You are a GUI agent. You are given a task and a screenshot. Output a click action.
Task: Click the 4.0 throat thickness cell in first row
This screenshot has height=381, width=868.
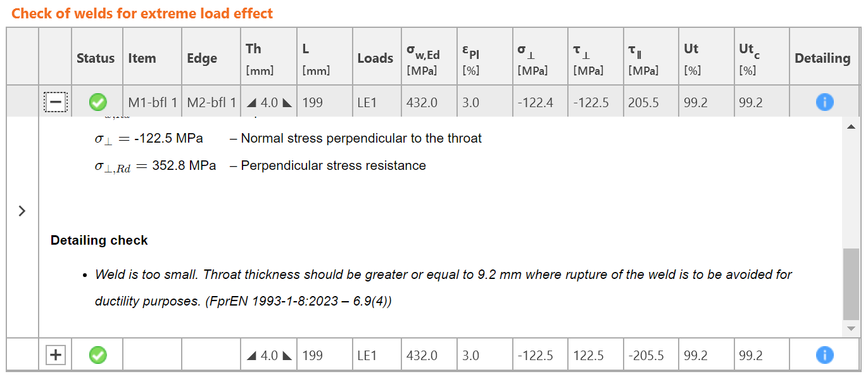tap(269, 102)
